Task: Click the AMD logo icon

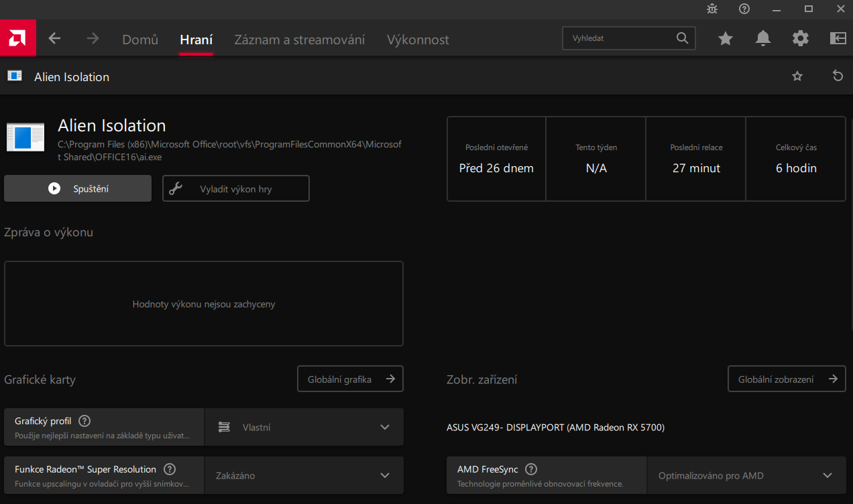Action: 18,38
